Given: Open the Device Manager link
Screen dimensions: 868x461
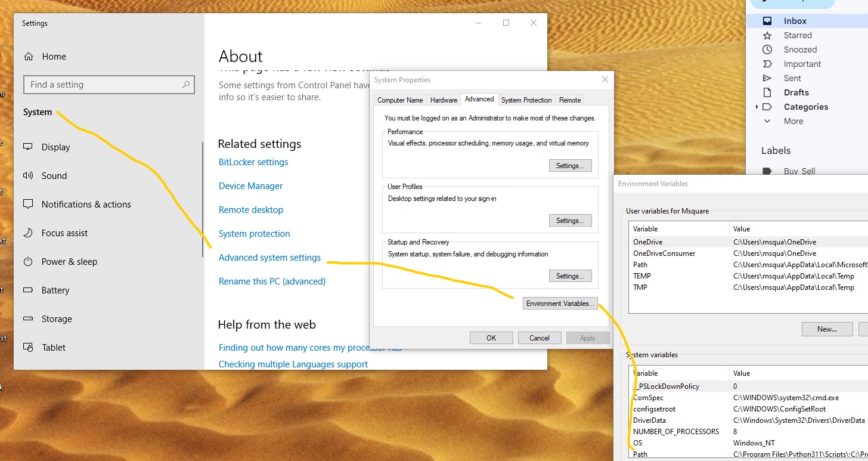Looking at the screenshot, I should (250, 186).
